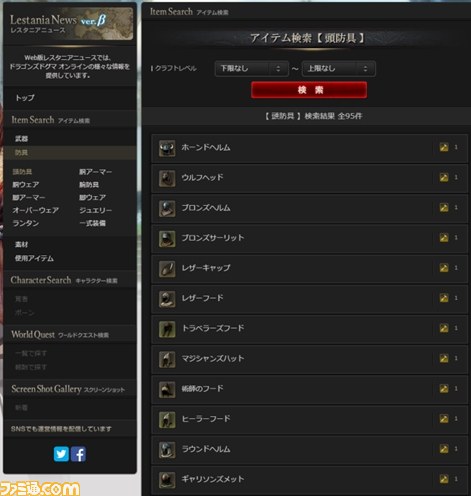Click the ホーンドヘルム helmet icon

167,148
